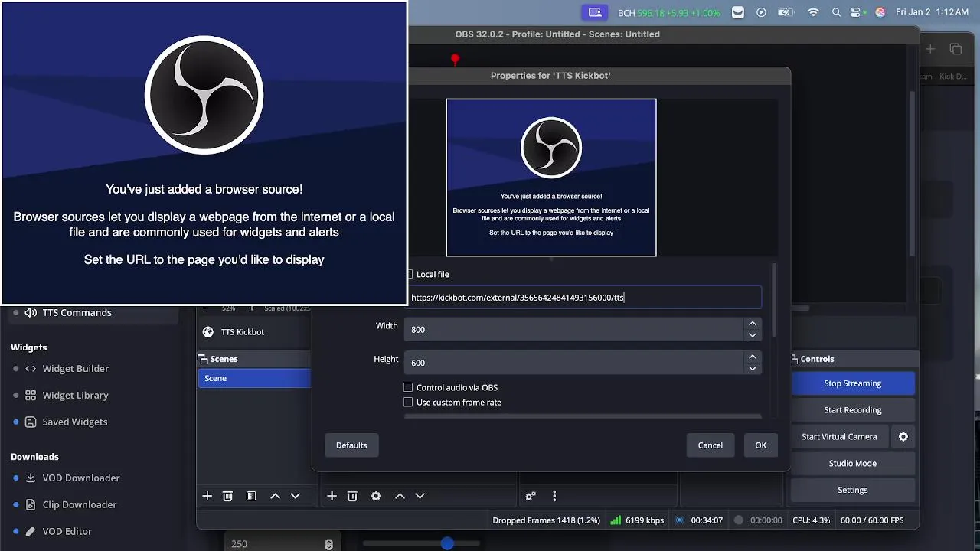Viewport: 980px width, 551px height.
Task: Click the Siri icon in the menu bar
Action: (x=880, y=12)
